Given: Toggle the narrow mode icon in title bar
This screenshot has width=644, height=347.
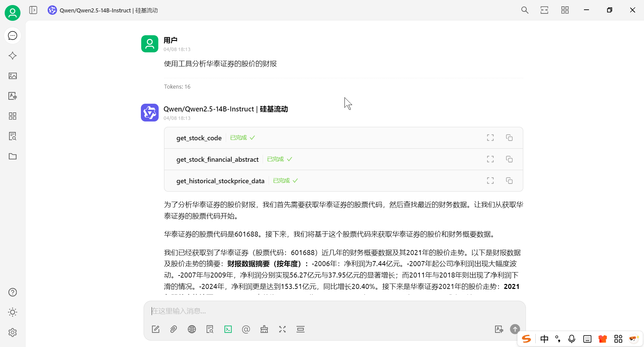Looking at the screenshot, I should [544, 10].
